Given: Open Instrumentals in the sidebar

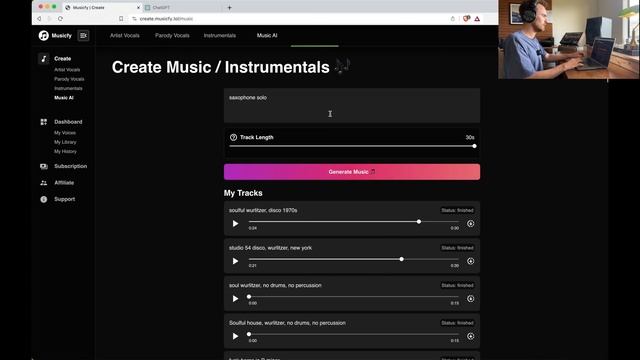Looking at the screenshot, I should coord(68,89).
